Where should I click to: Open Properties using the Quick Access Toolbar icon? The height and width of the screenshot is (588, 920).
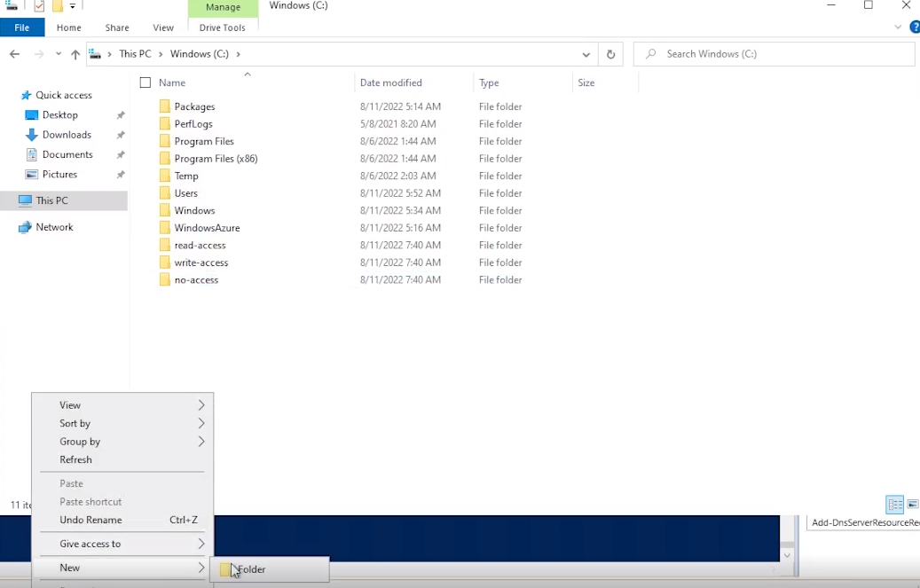[37, 6]
